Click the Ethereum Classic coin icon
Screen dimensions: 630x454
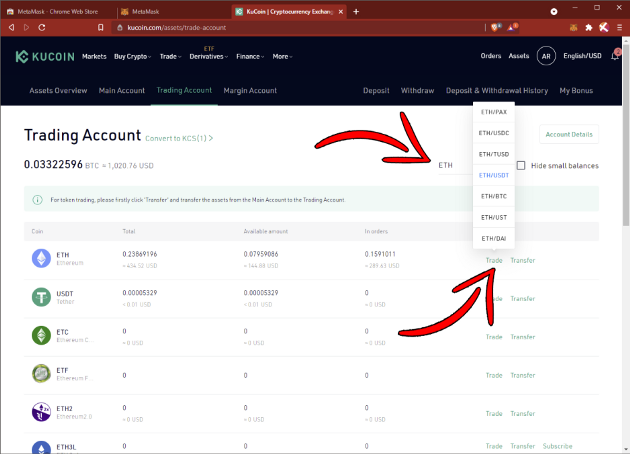(41, 335)
